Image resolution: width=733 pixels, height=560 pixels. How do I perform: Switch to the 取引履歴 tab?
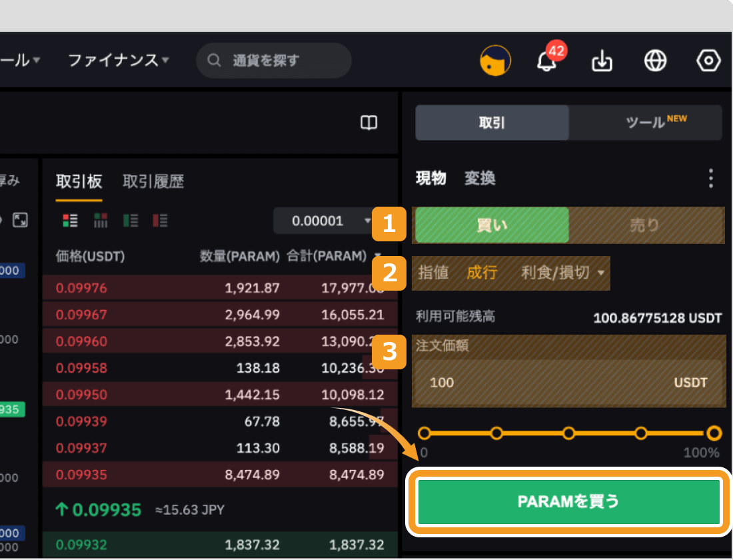[153, 181]
